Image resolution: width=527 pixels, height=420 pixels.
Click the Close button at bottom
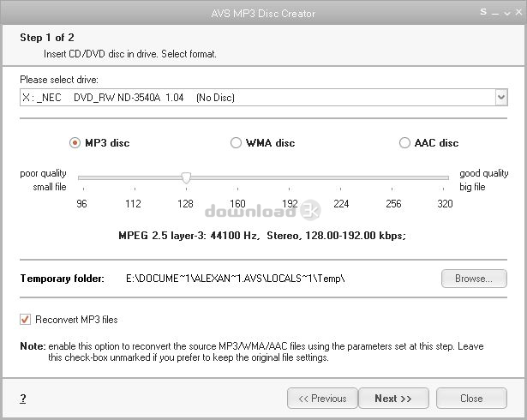click(471, 399)
